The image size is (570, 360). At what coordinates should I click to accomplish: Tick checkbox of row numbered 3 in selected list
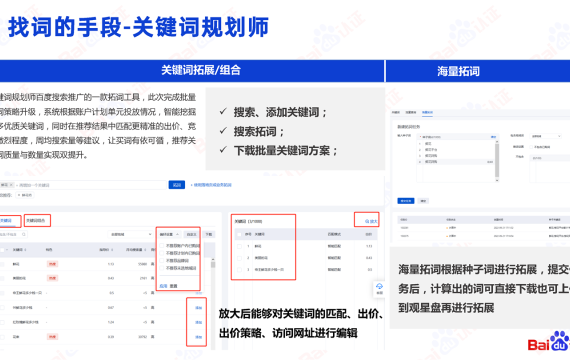point(239,270)
